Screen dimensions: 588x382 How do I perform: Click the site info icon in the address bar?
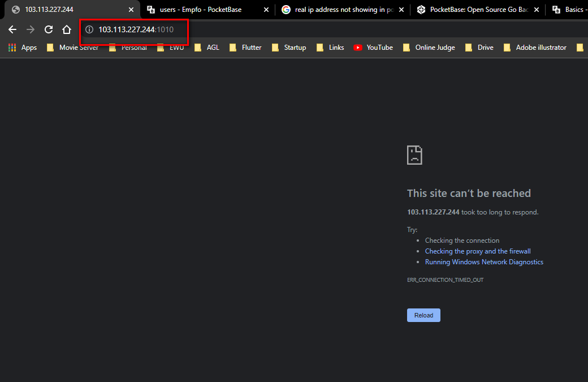pyautogui.click(x=89, y=30)
